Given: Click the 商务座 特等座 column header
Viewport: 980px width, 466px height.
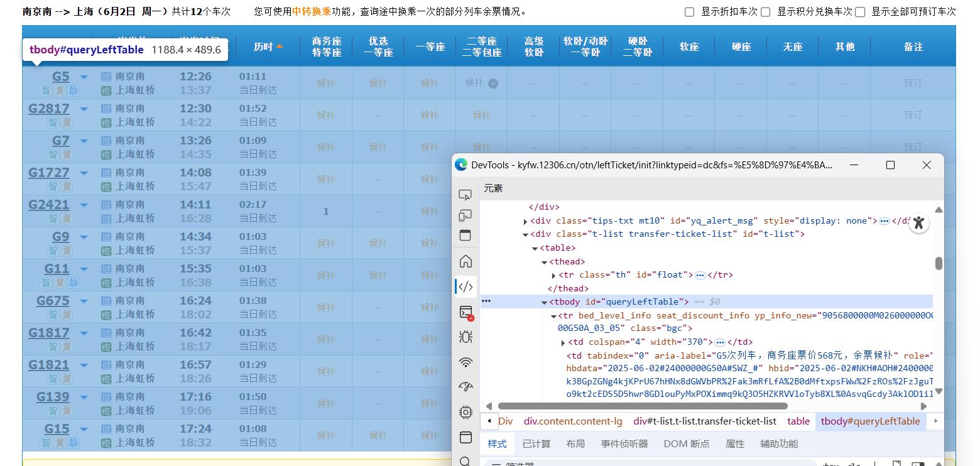Looking at the screenshot, I should (x=327, y=46).
